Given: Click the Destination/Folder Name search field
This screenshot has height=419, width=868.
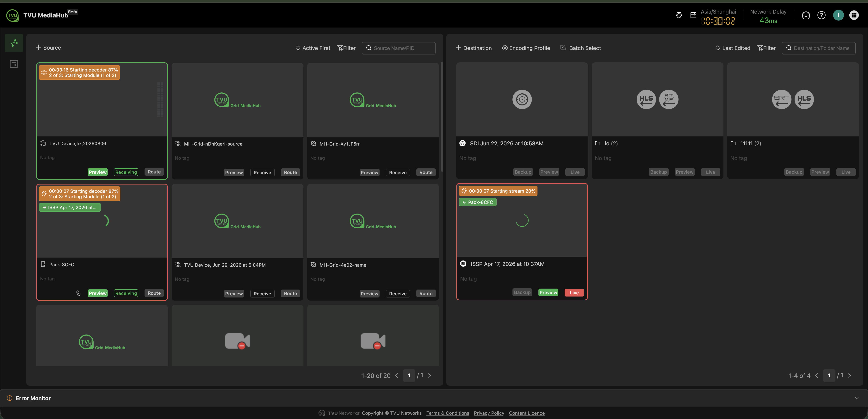Looking at the screenshot, I should (x=818, y=48).
